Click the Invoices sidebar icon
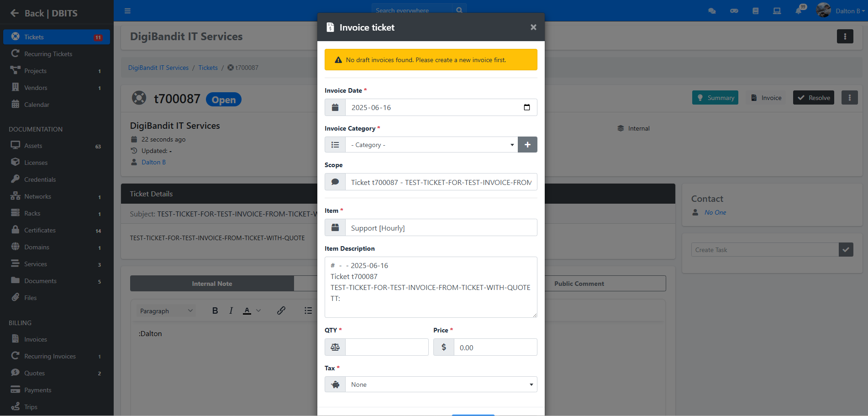The height and width of the screenshot is (416, 868). click(x=16, y=339)
